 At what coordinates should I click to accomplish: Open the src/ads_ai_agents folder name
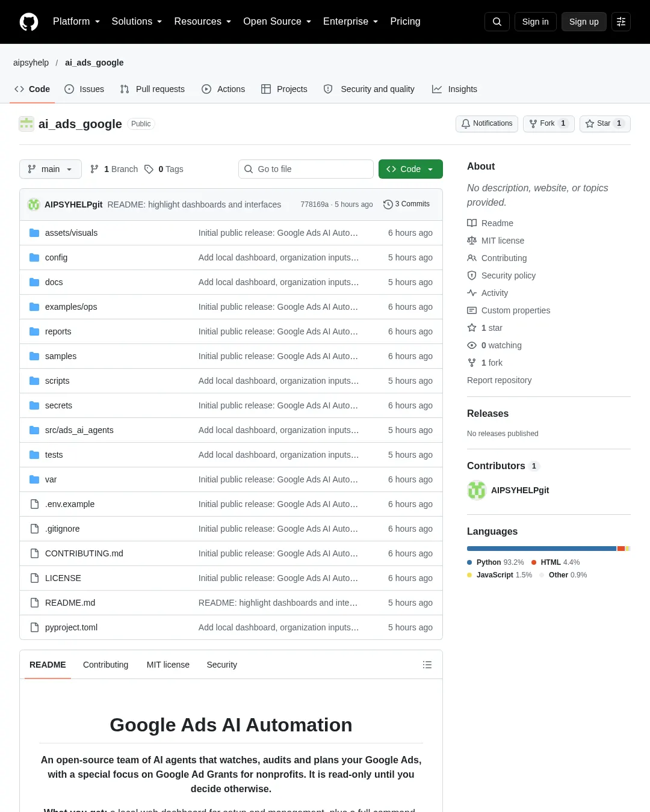[79, 430]
